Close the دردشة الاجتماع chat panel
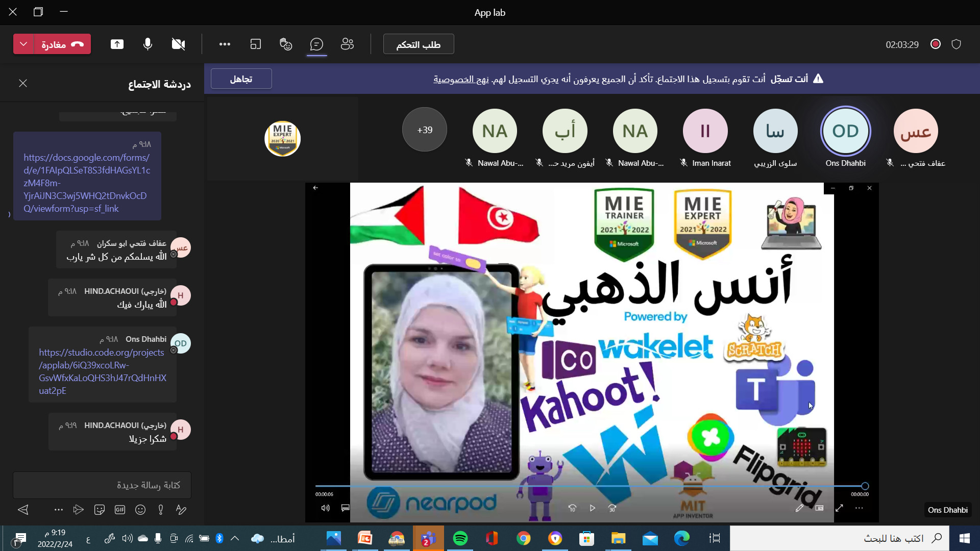Image resolution: width=980 pixels, height=551 pixels. click(23, 83)
